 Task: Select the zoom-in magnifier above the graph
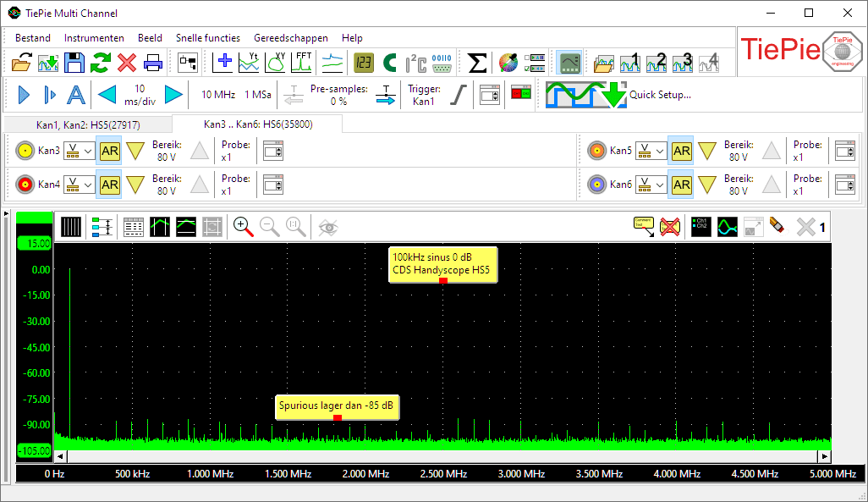(241, 227)
